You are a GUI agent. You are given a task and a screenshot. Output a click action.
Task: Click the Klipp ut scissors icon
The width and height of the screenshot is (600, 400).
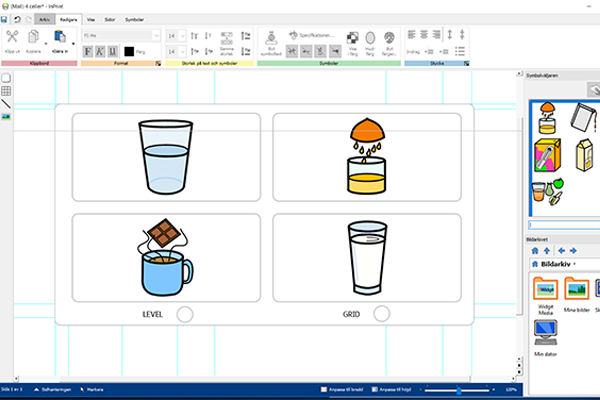click(13, 38)
